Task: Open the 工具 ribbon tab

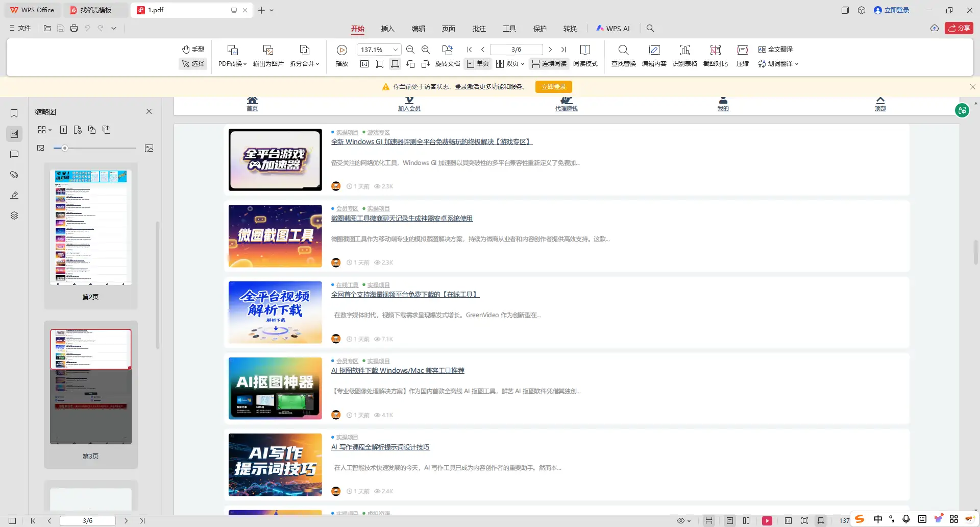Action: (x=509, y=28)
